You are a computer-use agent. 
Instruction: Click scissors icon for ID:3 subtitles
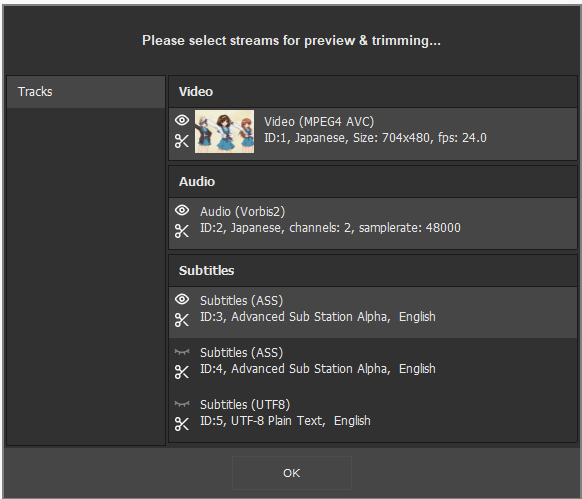coord(182,320)
